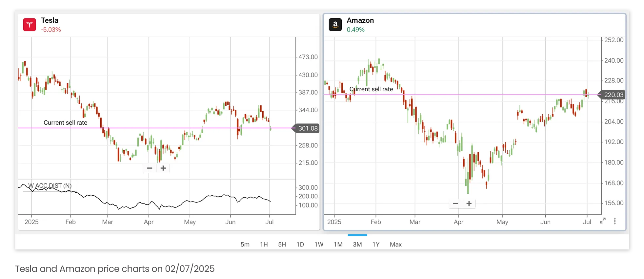Switch to the 5m timeframe
Image resolution: width=644 pixels, height=279 pixels.
(x=245, y=244)
